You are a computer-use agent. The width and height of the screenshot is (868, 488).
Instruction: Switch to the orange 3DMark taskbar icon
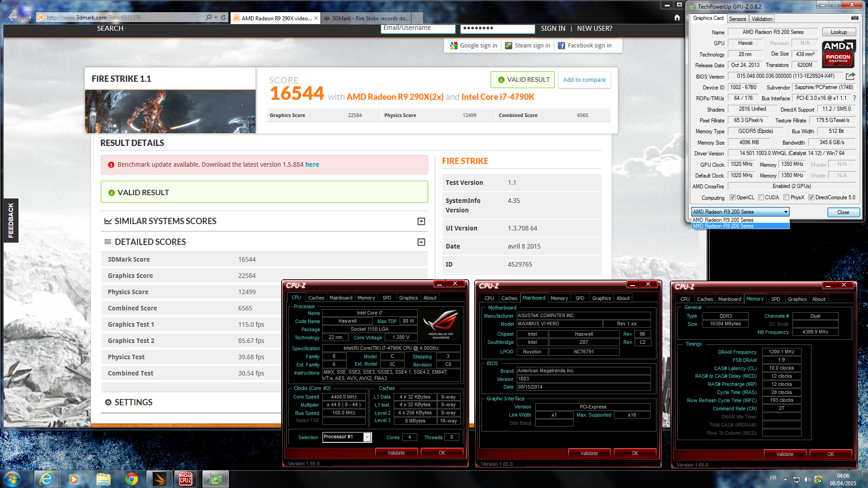160,479
